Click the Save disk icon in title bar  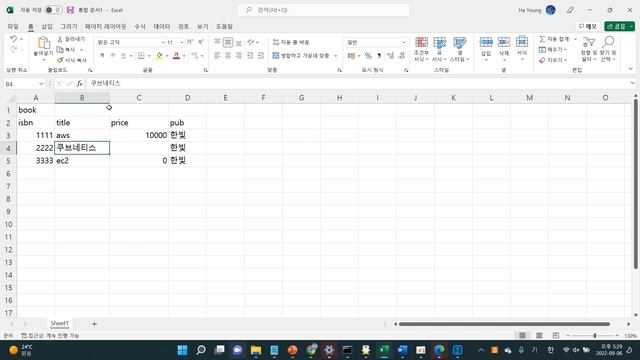(x=70, y=10)
